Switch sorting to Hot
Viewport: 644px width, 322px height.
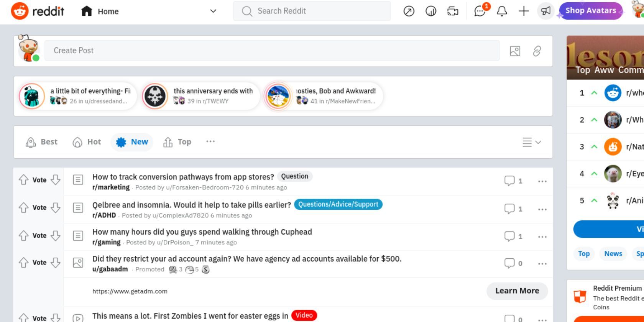pos(87,142)
